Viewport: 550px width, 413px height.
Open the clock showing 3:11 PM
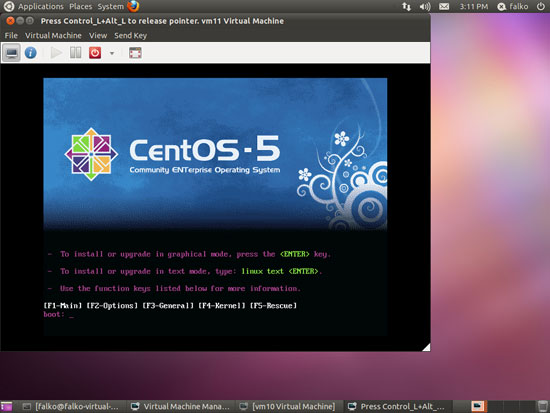pyautogui.click(x=474, y=6)
